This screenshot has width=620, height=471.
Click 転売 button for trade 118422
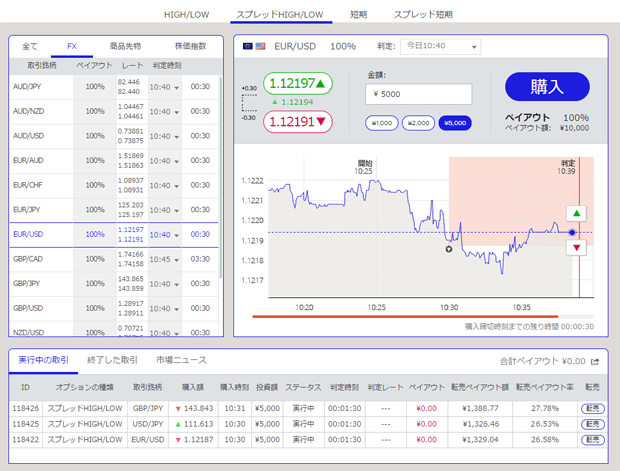pyautogui.click(x=593, y=440)
